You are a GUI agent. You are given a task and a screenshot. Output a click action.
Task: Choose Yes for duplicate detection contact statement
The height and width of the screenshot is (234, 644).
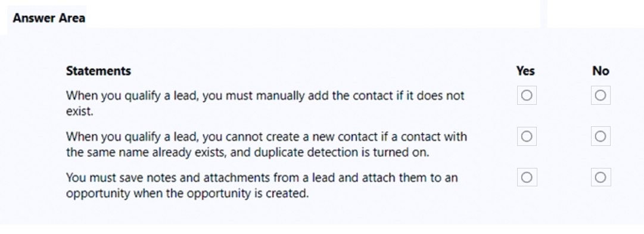(527, 136)
